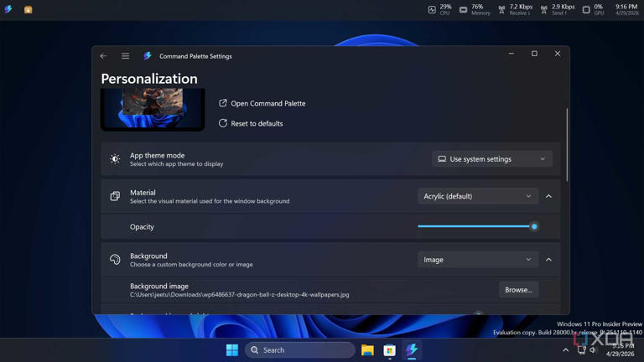Click the Command Palette taskbar icon
Screen dimensions: 644x362
point(412,350)
